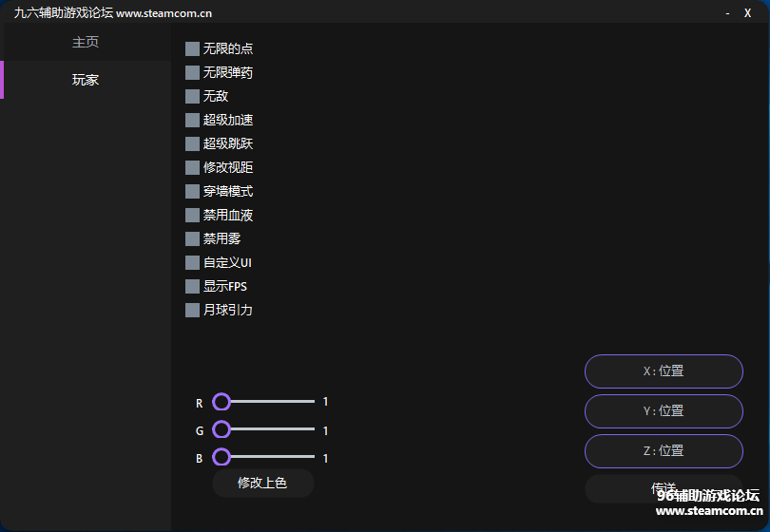Image resolution: width=770 pixels, height=532 pixels.
Task: Toggle 禁用血液 checkbox
Action: click(x=193, y=215)
